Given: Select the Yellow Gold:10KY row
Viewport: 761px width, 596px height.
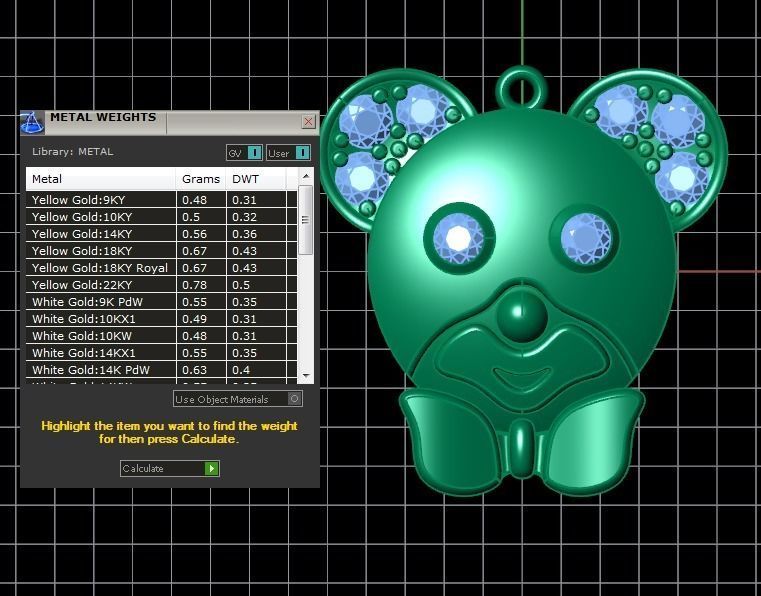Looking at the screenshot, I should click(161, 216).
